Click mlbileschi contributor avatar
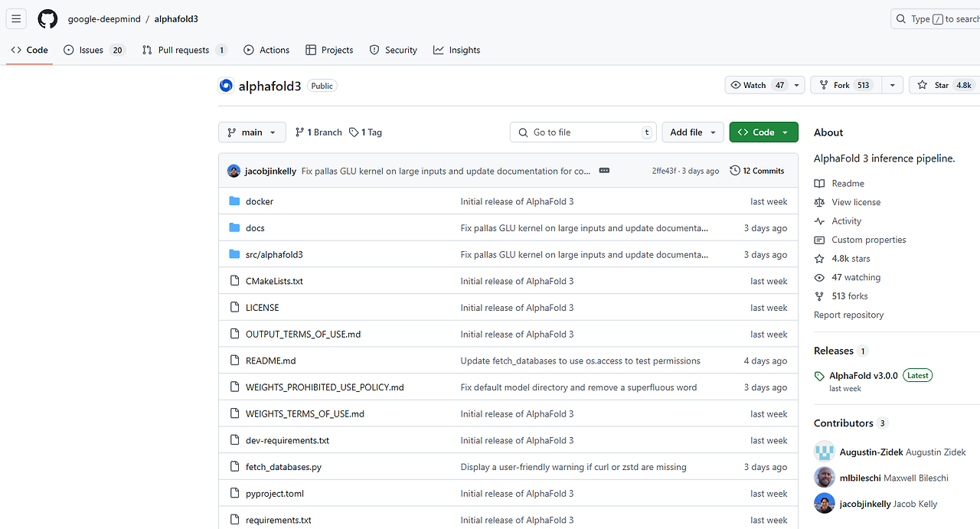The image size is (980, 529). tap(824, 478)
